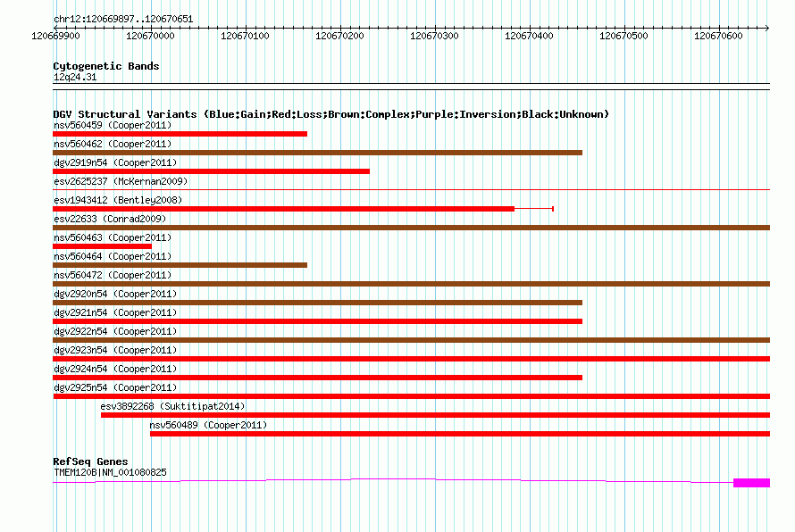The image size is (795, 532).
Task: Open variant label dgv2920n54 (Cooper2011)
Action: [x=115, y=294]
